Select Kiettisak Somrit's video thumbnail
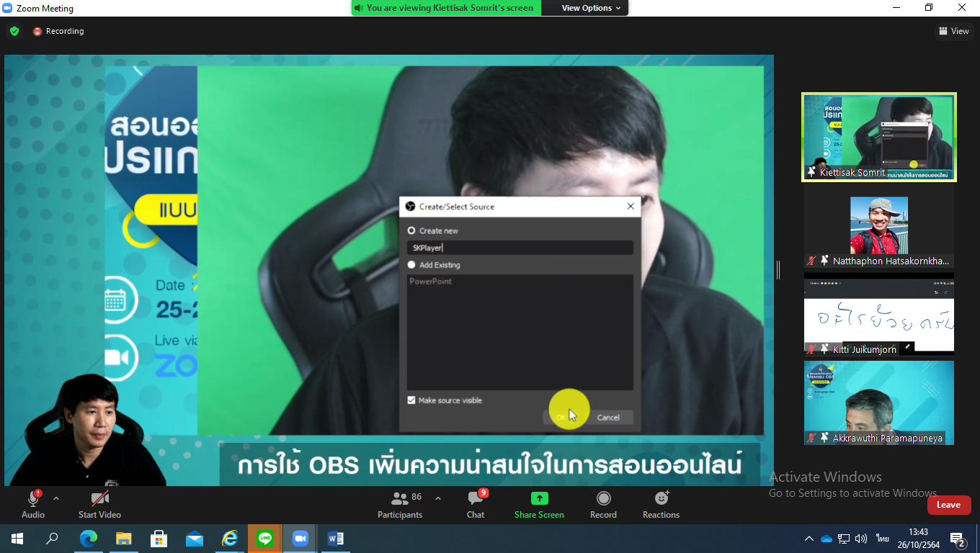 879,137
